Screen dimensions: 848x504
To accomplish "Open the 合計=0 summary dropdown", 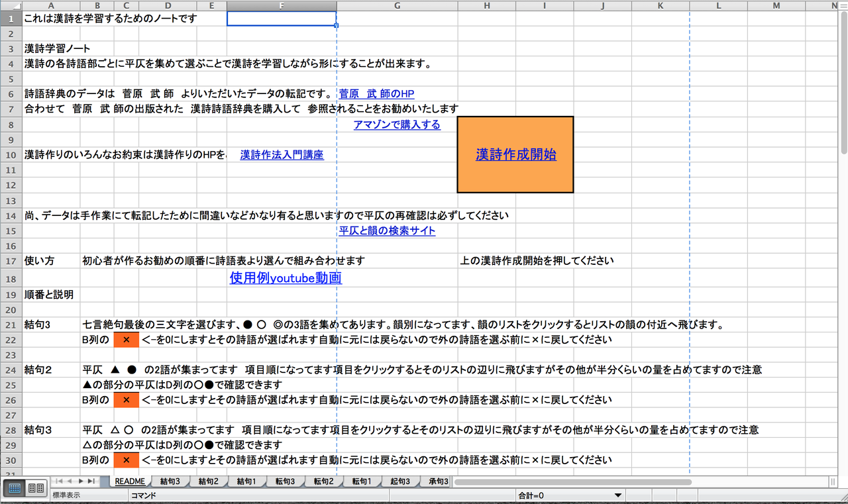I will point(617,495).
